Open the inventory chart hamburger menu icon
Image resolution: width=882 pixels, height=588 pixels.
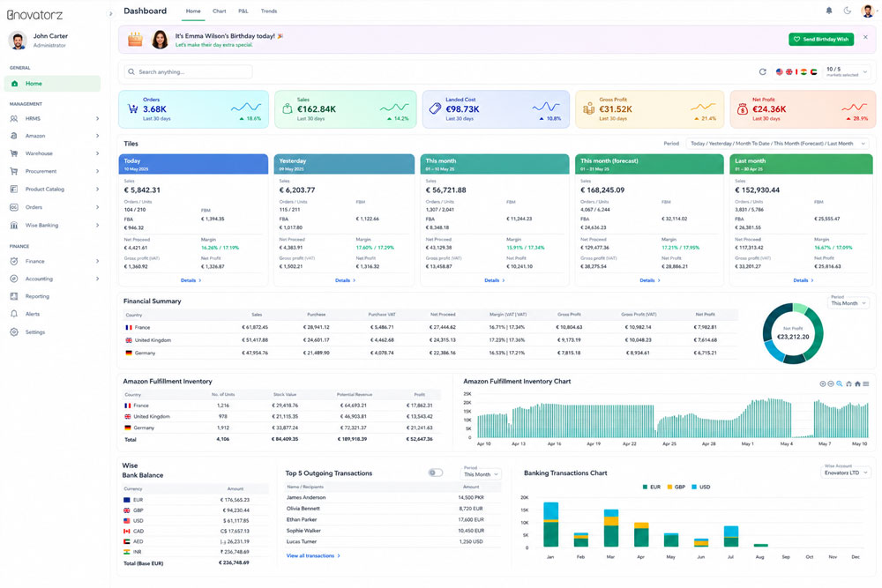coord(866,384)
